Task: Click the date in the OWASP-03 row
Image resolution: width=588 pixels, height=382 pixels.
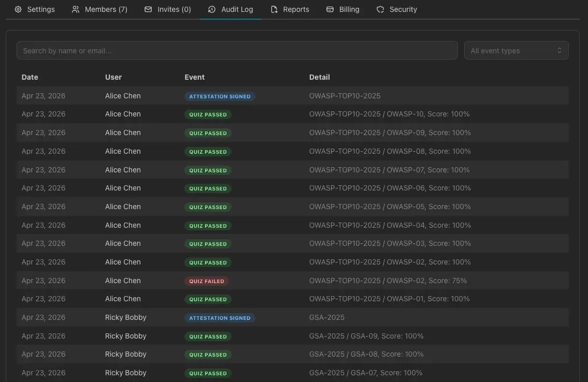Action: click(44, 244)
